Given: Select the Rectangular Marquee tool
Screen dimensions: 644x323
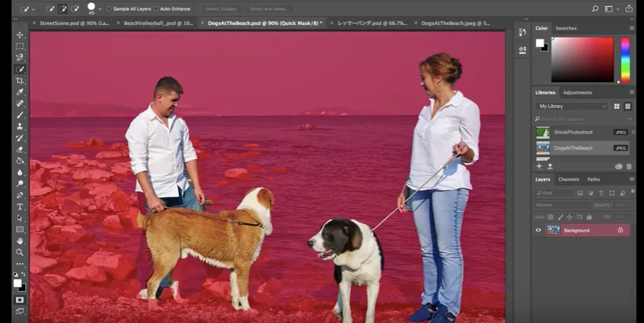Looking at the screenshot, I should [x=20, y=46].
